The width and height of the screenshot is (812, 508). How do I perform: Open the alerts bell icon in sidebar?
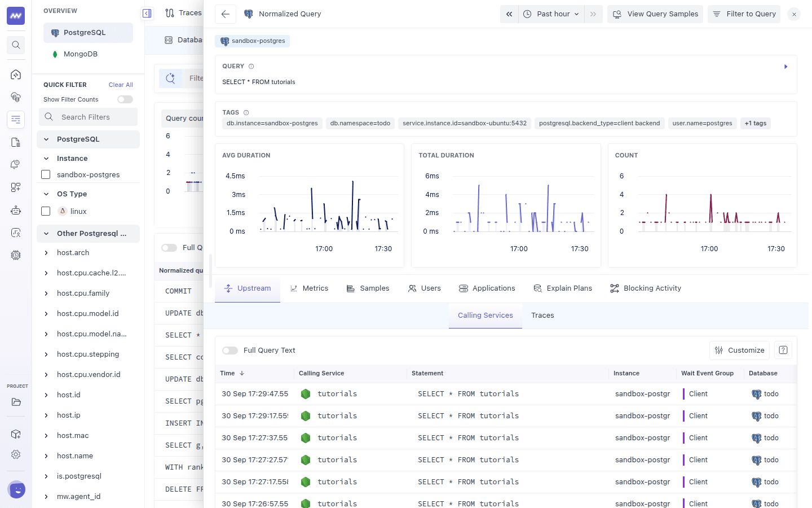(16, 165)
